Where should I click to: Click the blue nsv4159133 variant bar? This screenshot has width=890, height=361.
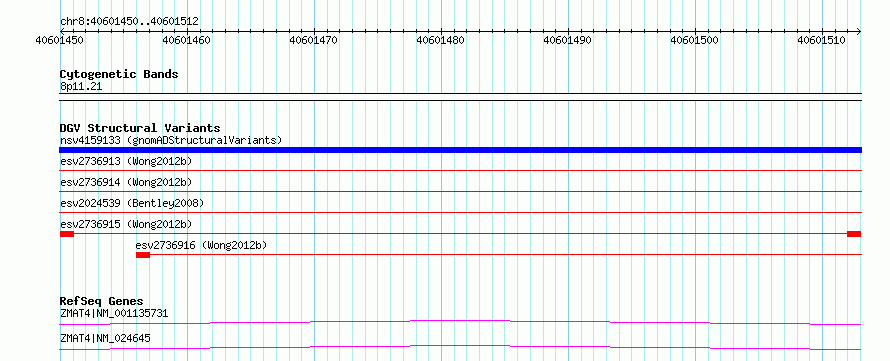click(x=460, y=150)
